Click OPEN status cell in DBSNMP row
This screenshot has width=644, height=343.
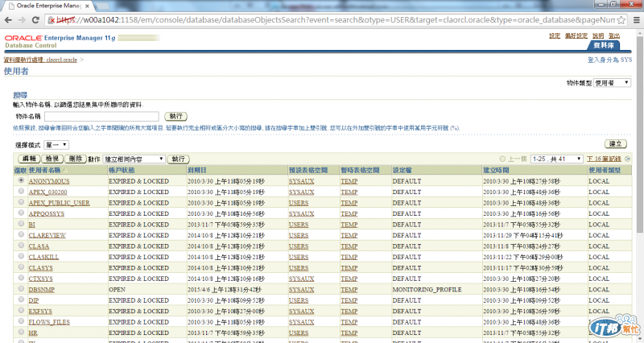tap(117, 290)
